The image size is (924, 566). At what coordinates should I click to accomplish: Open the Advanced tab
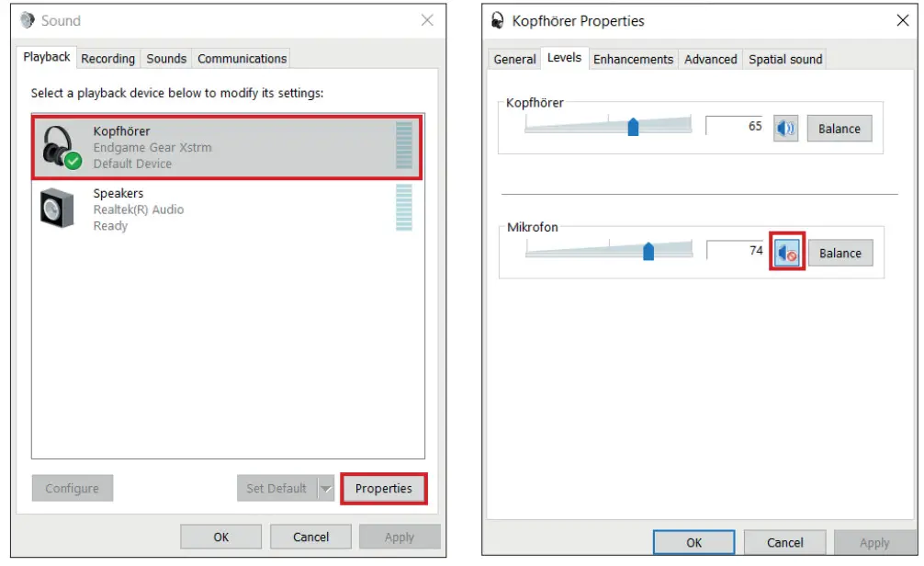point(710,59)
